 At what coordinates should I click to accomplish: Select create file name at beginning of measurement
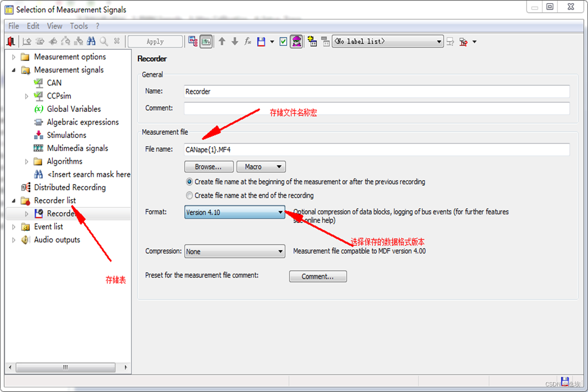(189, 182)
